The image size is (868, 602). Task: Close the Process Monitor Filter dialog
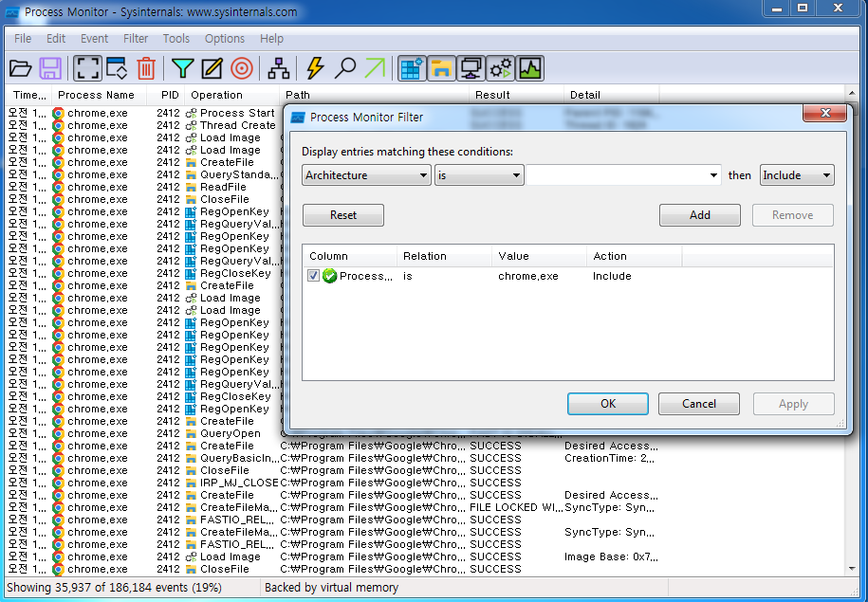coord(824,113)
